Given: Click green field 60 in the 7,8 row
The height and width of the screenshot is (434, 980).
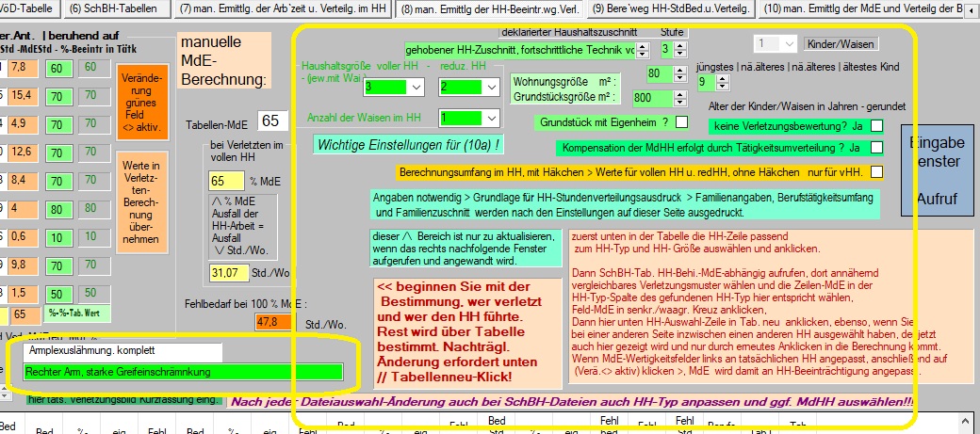Looking at the screenshot, I should (x=58, y=68).
